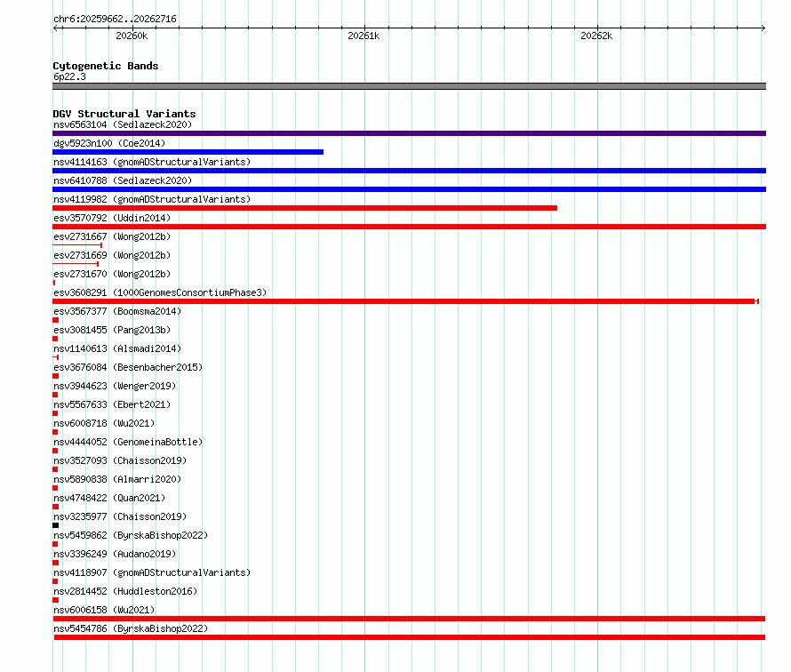Click the red esv3608291 variant bar
Screen dimensions: 791x672
[405, 301]
